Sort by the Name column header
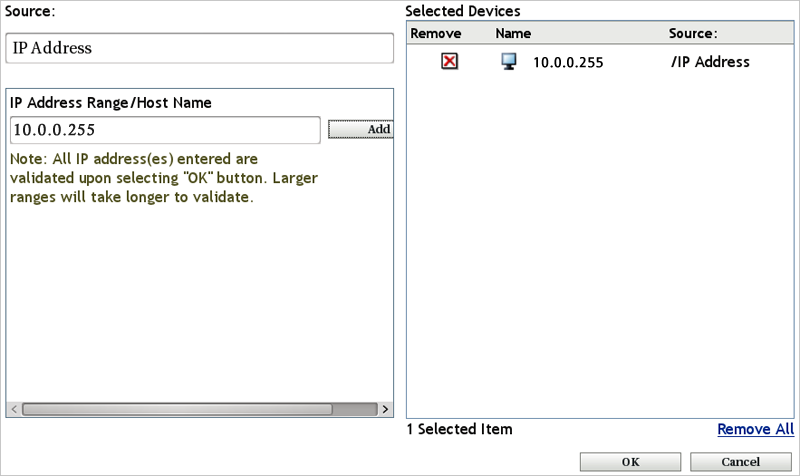Viewport: 800px width, 476px height. pyautogui.click(x=513, y=34)
